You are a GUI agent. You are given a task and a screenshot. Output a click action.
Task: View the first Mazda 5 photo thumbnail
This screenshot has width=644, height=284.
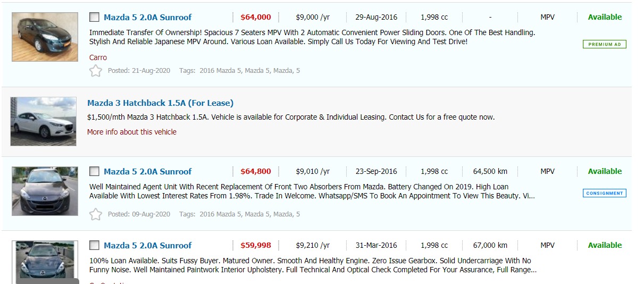[x=45, y=36]
